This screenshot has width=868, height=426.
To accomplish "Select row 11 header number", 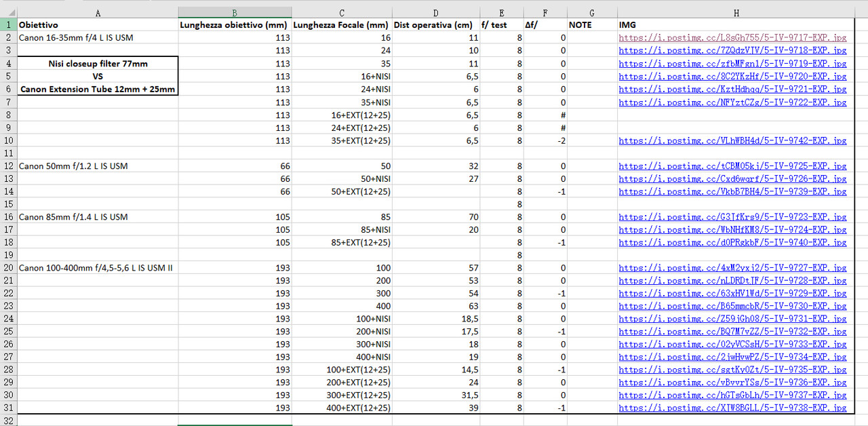I will click(8, 153).
